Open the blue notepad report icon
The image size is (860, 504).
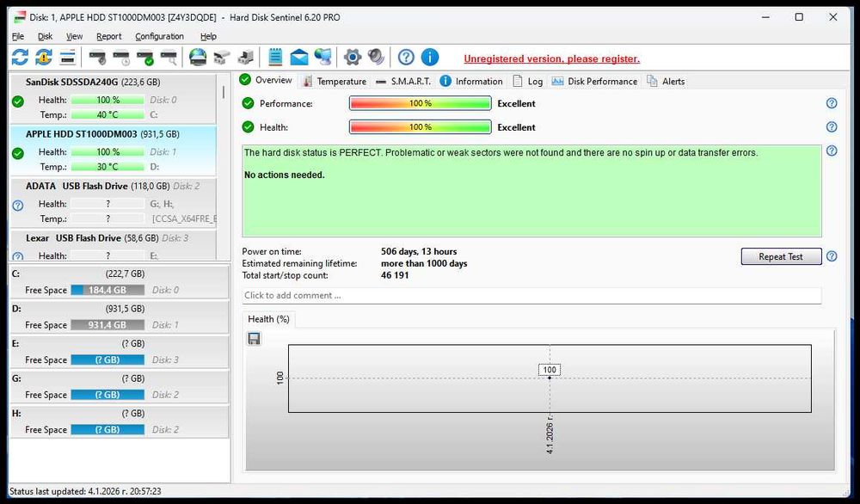tap(275, 57)
